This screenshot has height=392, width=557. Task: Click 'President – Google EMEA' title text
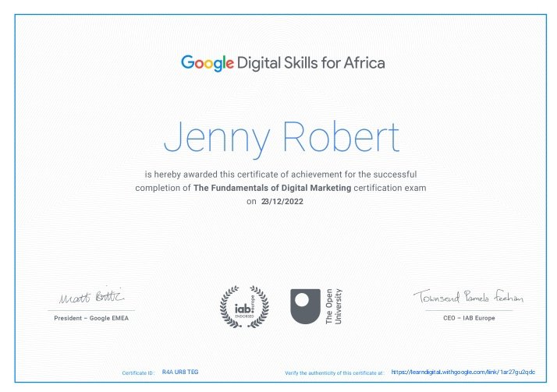point(91,318)
